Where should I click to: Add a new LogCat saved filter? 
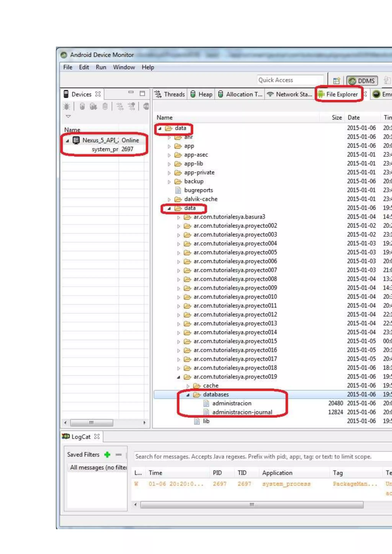click(x=107, y=455)
